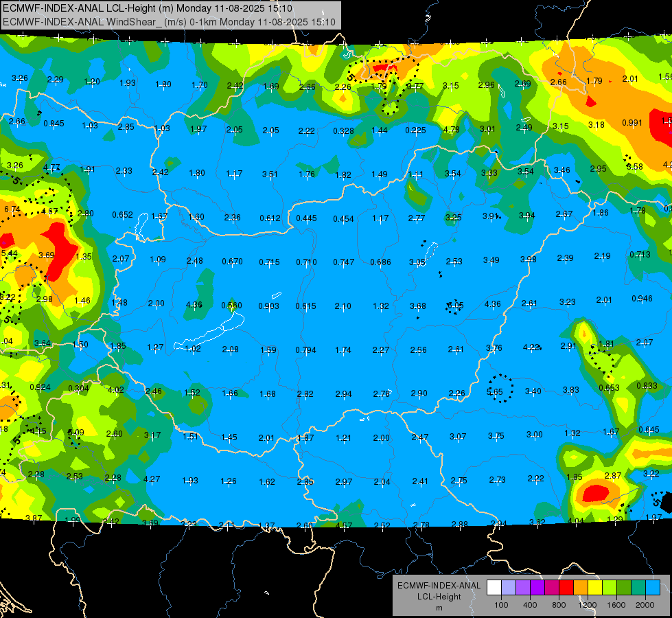Select the value 0.454 on the map

pyautogui.click(x=343, y=219)
